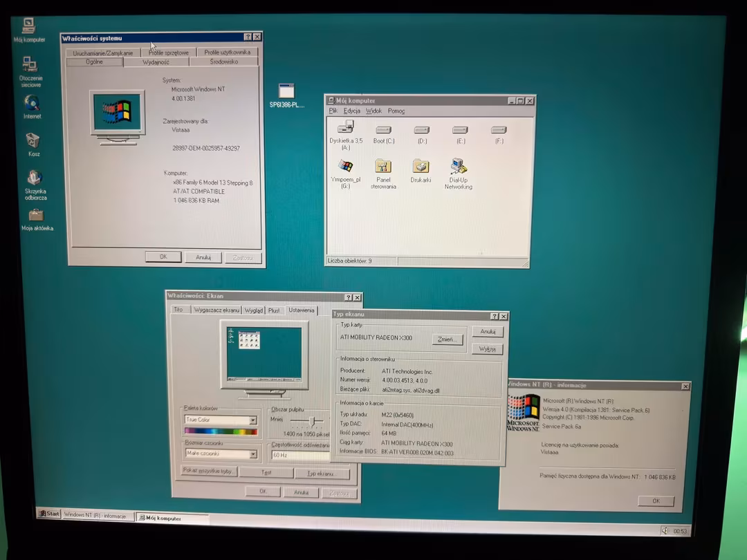This screenshot has width=747, height=560.
Task: Click Typ ekranu... button
Action: click(322, 474)
